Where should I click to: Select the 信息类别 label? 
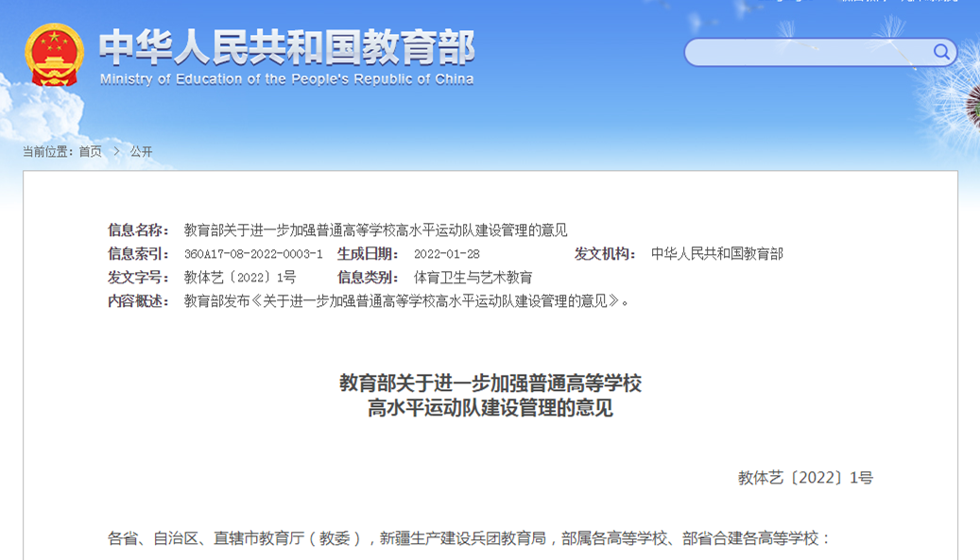coord(368,278)
